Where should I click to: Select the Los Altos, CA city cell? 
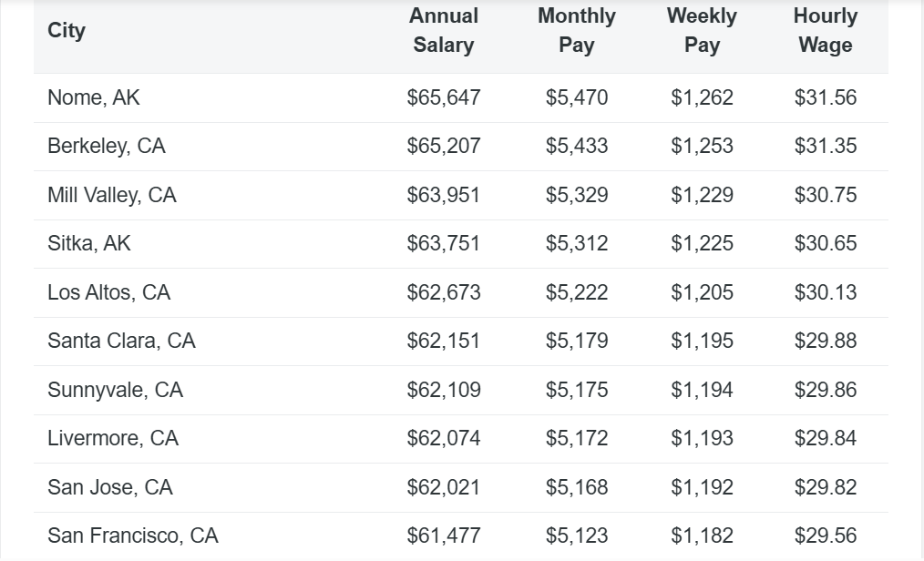point(109,292)
